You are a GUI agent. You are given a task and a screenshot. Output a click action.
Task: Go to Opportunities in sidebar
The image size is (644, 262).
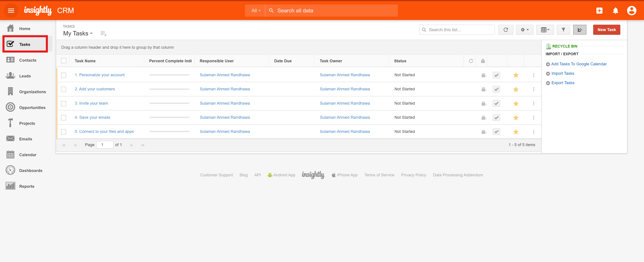32,108
